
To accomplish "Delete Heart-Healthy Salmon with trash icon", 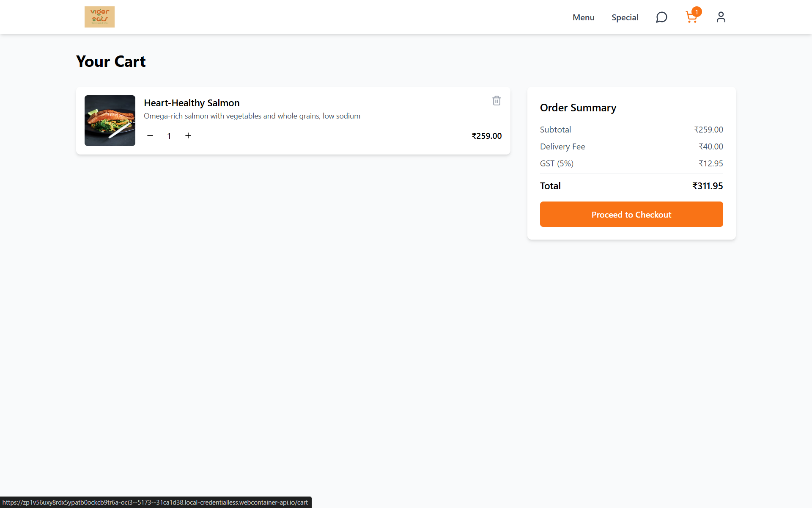I will pyautogui.click(x=497, y=101).
